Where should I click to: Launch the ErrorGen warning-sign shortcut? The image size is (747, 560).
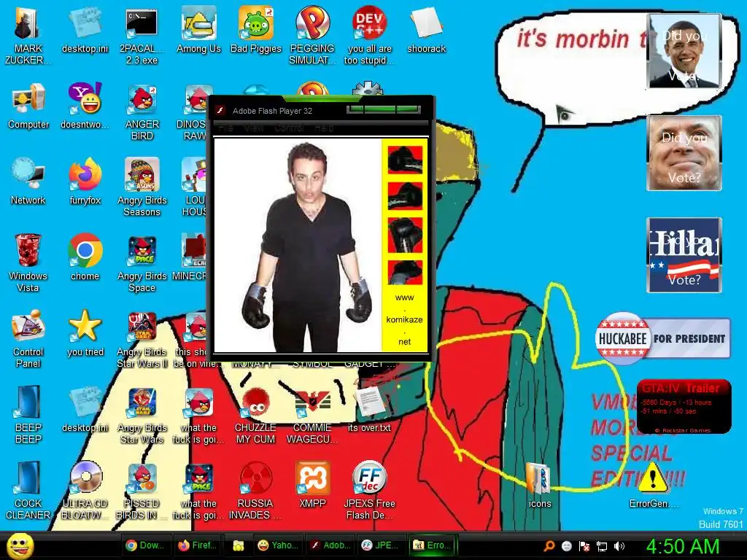[x=654, y=484]
